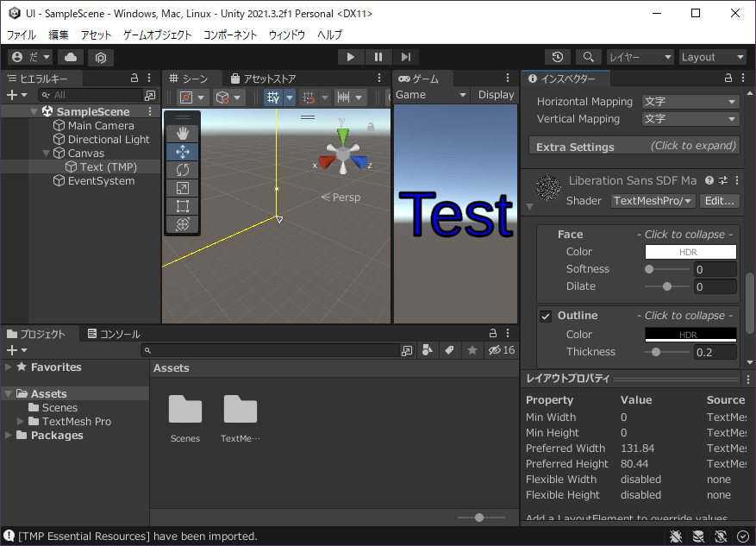This screenshot has height=546, width=756.
Task: Open the undo history icon
Action: 558,57
